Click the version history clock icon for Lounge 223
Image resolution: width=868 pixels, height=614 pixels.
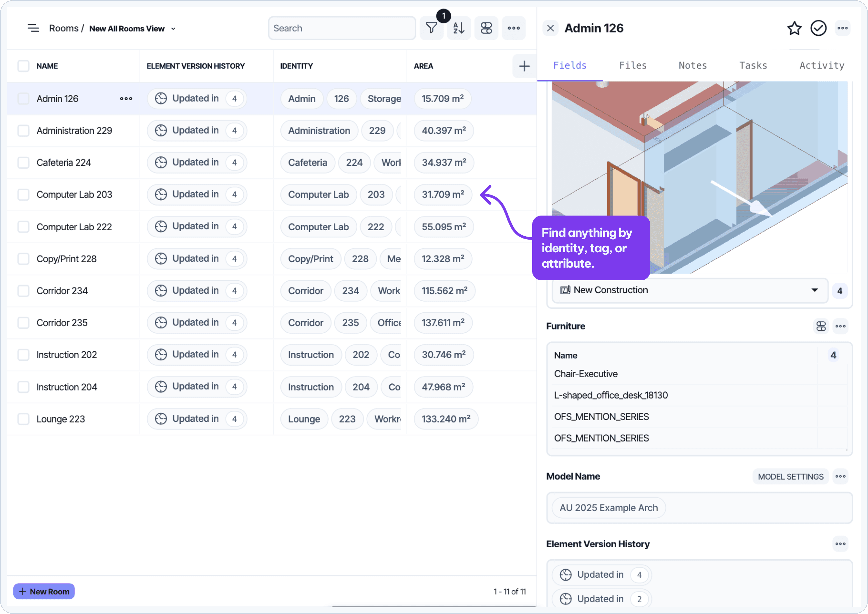pos(161,418)
